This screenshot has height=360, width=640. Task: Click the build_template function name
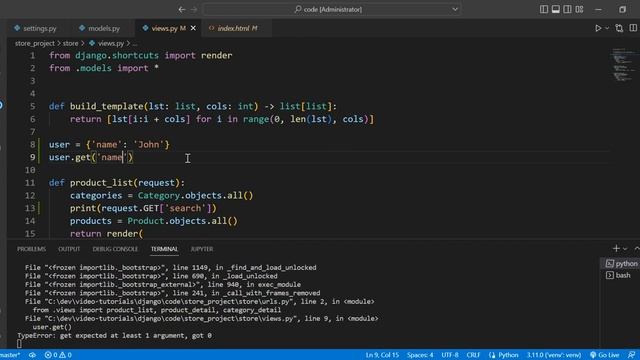(x=106, y=106)
